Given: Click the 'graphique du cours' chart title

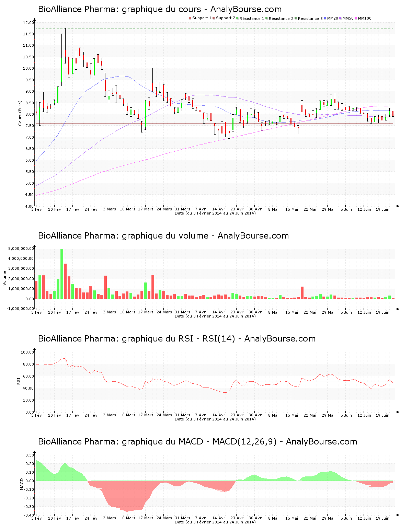Looking at the screenshot, I should pos(160,9).
